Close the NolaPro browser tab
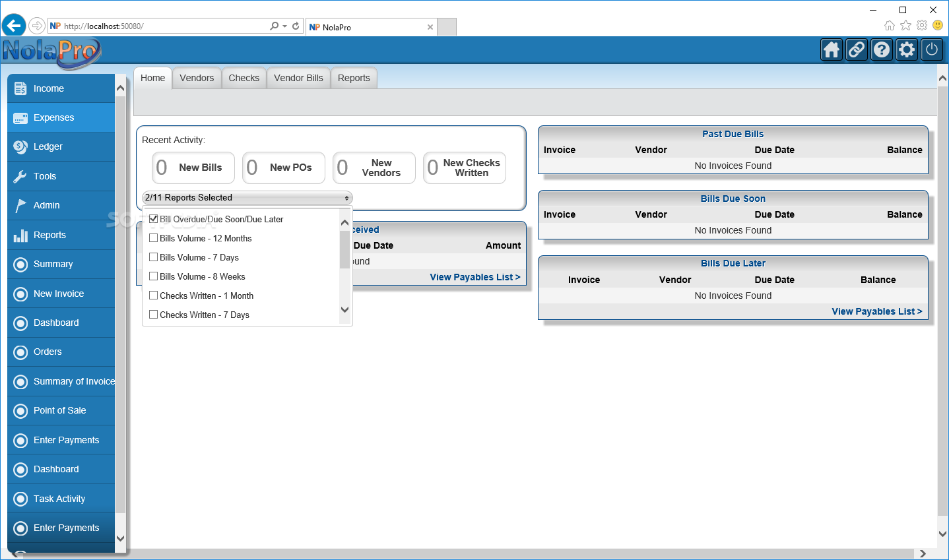Screen dimensions: 949x560 click(430, 27)
